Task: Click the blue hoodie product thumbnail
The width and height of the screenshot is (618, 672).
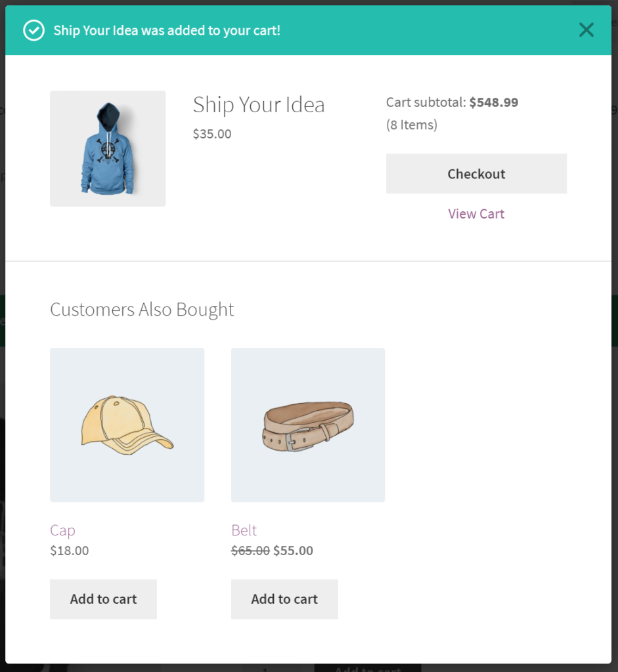Action: (x=107, y=148)
